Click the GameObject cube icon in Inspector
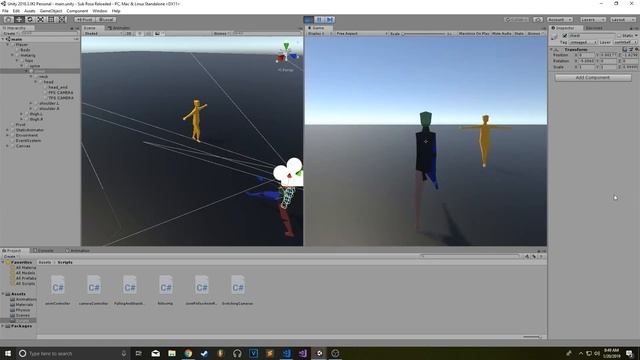Image resolution: width=640 pixels, height=360 pixels. 554,37
